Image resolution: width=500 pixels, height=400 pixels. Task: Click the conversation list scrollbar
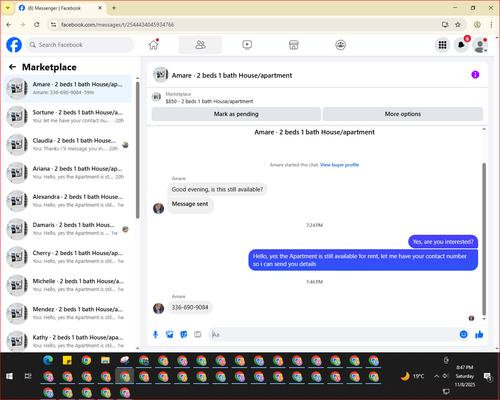[138, 150]
